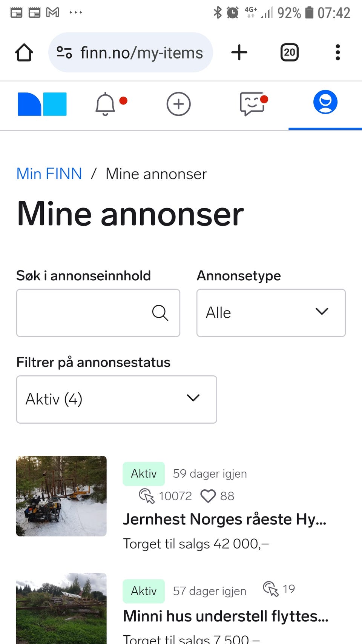Expand the Aktiv (4) status filter

pos(117,399)
